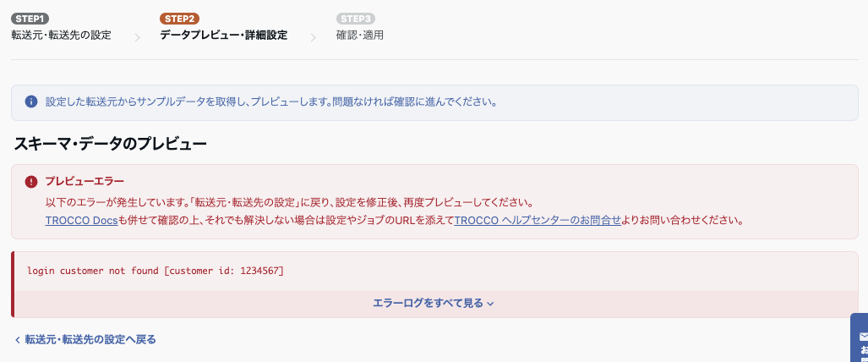Open TROCCO ヘルプセンターのお問合せ link

coord(538,220)
